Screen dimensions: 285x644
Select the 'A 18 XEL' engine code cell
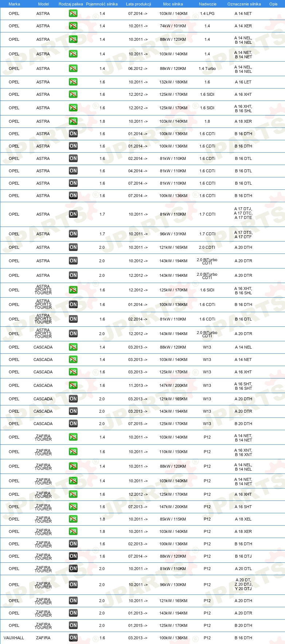click(x=243, y=519)
